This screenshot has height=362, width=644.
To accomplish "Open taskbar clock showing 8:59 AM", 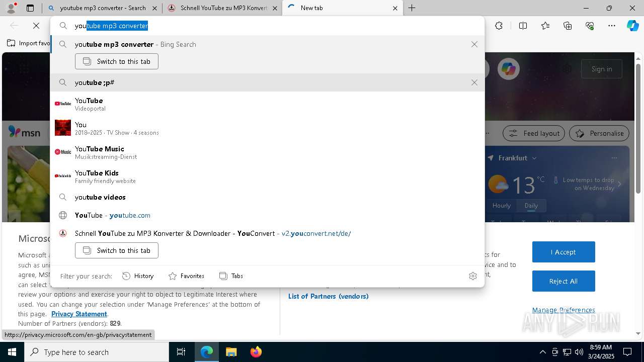I will [x=601, y=352].
